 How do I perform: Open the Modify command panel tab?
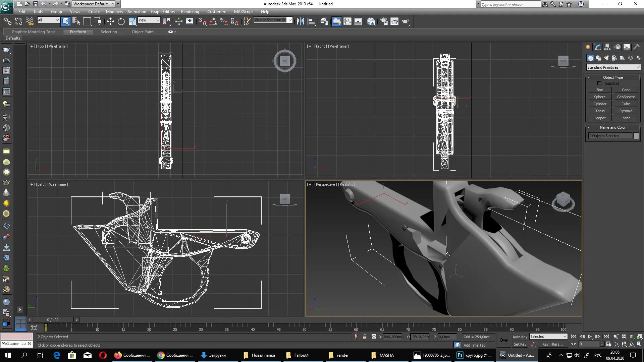point(597,47)
